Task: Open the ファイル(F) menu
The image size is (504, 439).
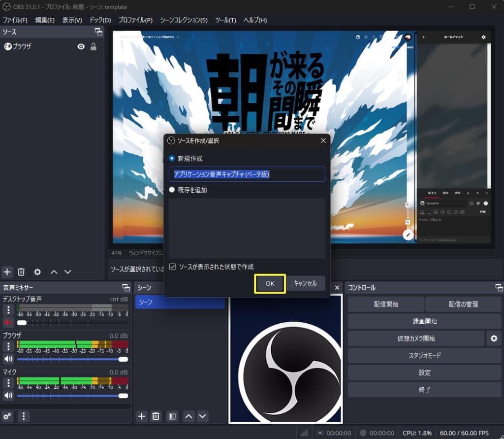Action: click(x=15, y=20)
